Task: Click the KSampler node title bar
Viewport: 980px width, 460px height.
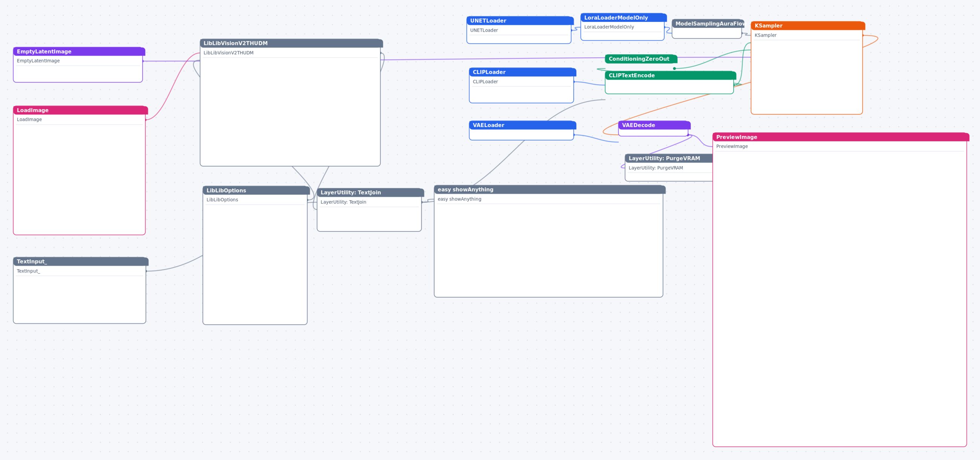Action: click(x=808, y=26)
